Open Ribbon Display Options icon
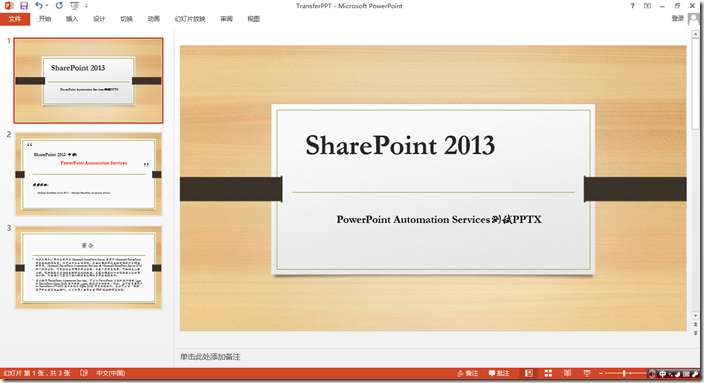This screenshot has height=383, width=704. tap(647, 6)
